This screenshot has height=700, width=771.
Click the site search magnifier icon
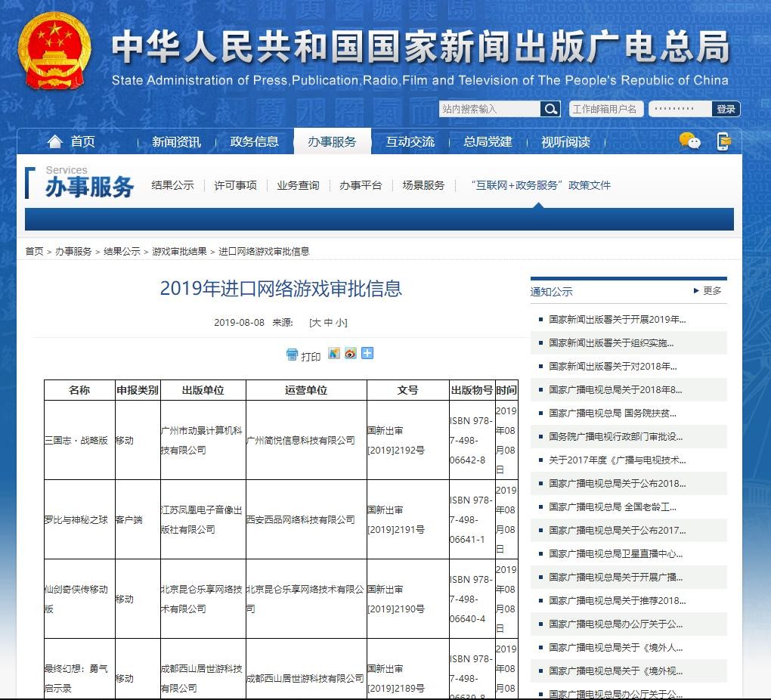(x=550, y=109)
